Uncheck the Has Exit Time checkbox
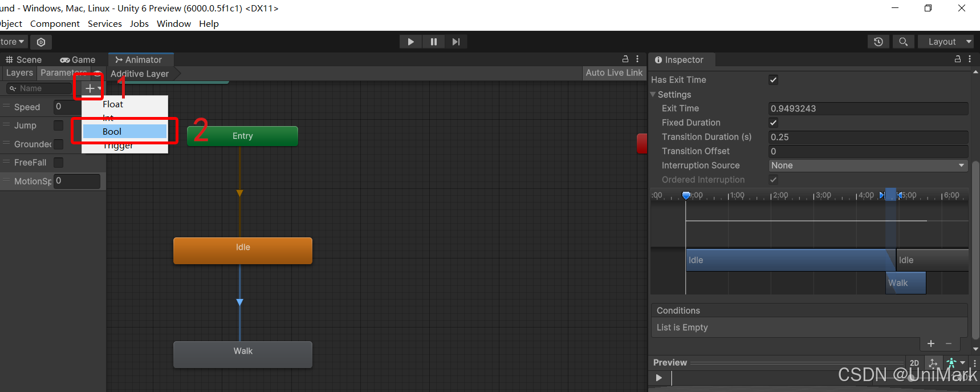This screenshot has width=980, height=392. pos(773,80)
